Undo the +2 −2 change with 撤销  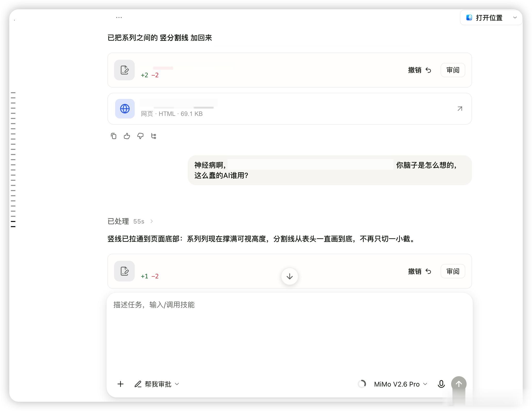[420, 70]
